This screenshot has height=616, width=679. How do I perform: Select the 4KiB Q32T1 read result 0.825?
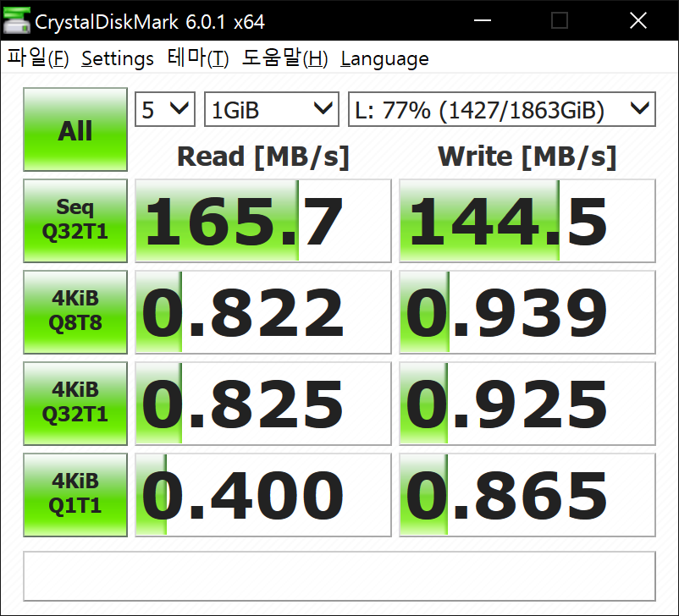(x=263, y=404)
